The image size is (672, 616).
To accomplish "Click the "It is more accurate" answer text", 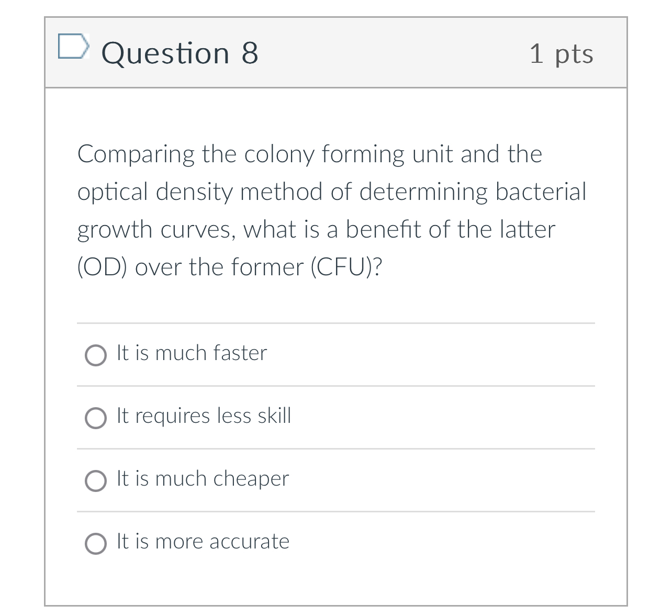I will click(x=203, y=542).
